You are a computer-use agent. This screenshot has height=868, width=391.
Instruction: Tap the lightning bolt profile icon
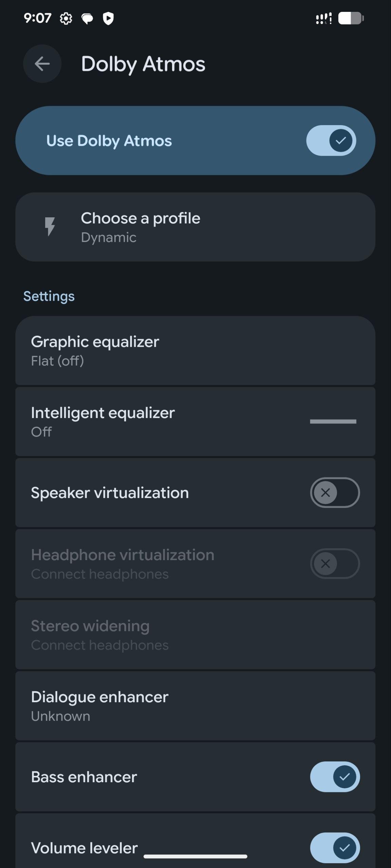pyautogui.click(x=50, y=226)
